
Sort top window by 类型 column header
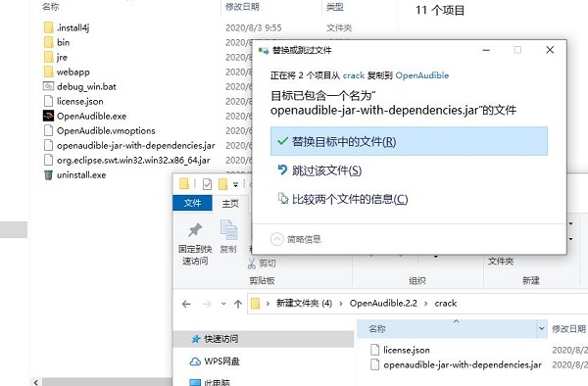[335, 7]
